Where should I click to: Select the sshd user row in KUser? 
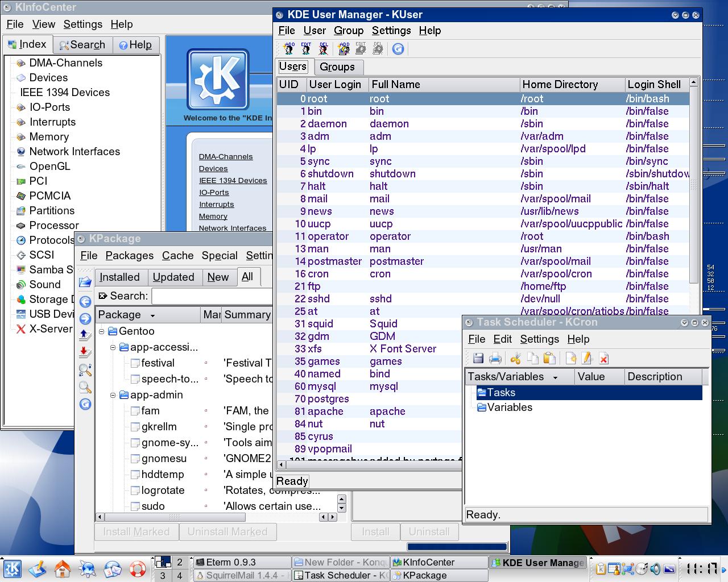[483, 298]
